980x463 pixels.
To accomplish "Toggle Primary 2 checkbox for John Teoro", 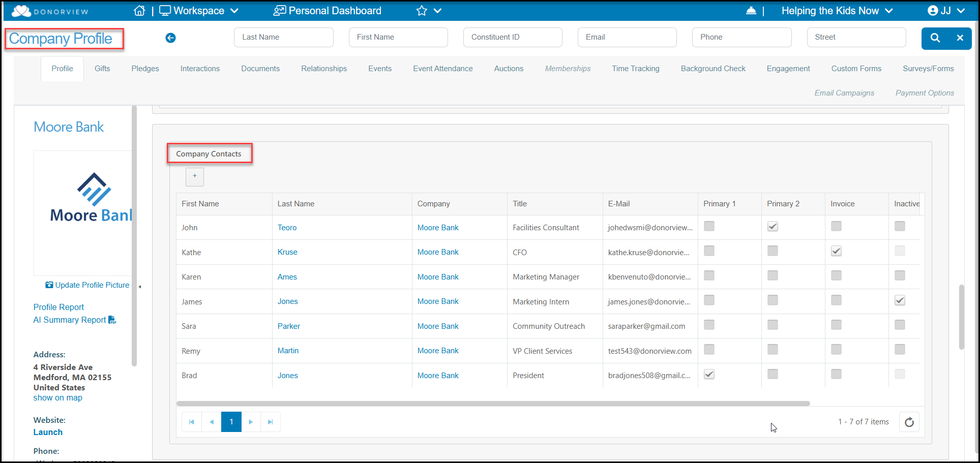I will [773, 227].
